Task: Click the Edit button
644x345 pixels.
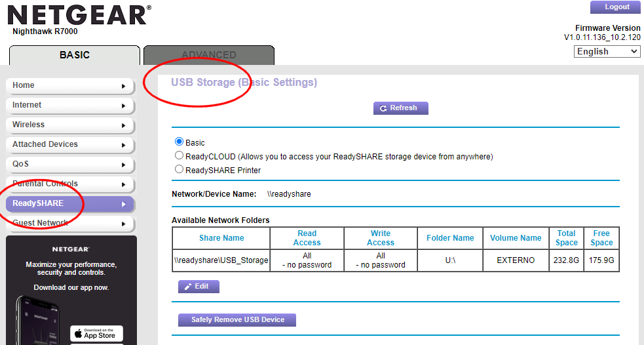Action: click(x=199, y=287)
